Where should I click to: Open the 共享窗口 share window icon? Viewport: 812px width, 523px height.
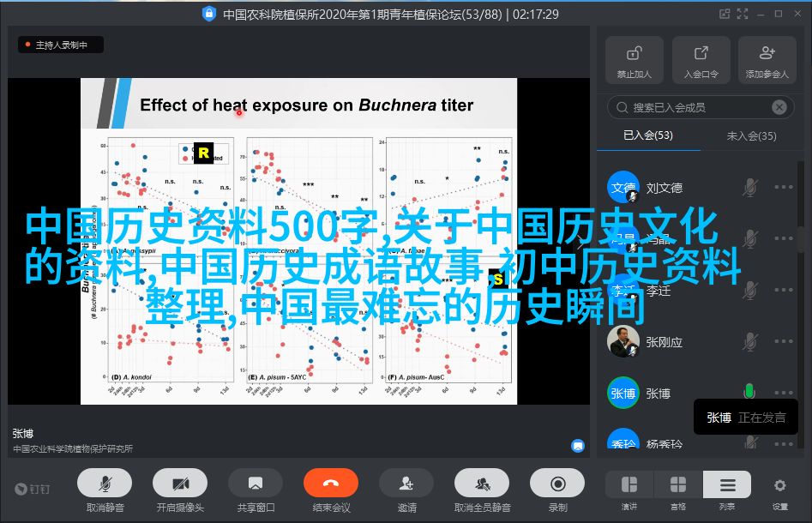[254, 484]
